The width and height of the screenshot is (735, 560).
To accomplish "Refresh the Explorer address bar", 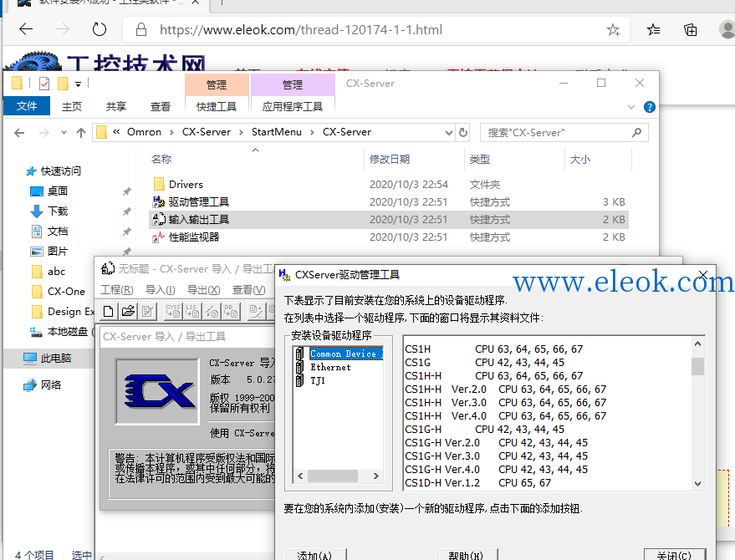I will tap(463, 133).
